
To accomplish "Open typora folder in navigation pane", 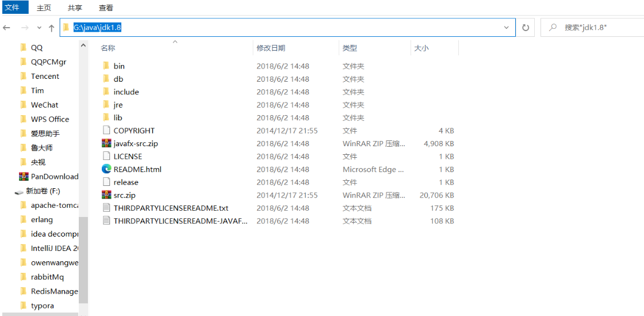I will pos(43,306).
